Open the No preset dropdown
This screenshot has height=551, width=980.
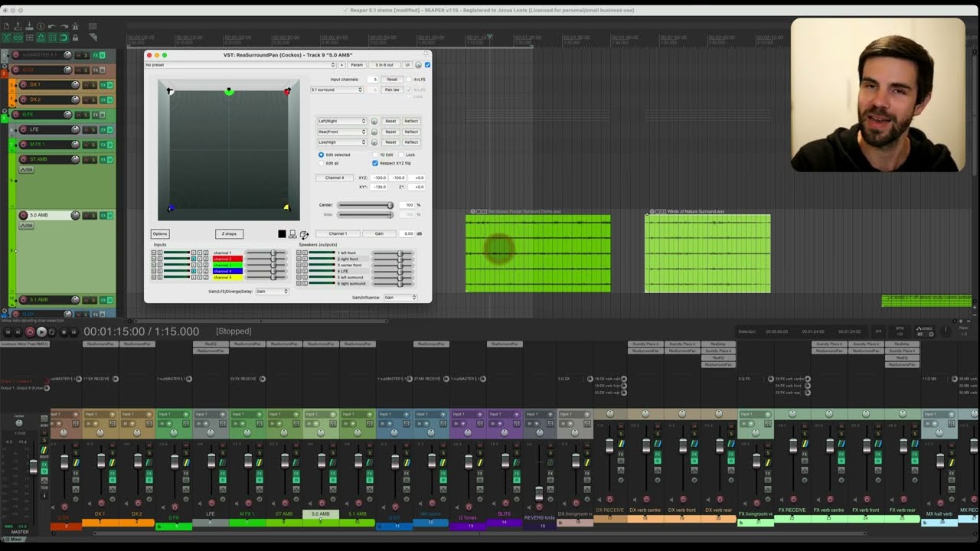240,65
